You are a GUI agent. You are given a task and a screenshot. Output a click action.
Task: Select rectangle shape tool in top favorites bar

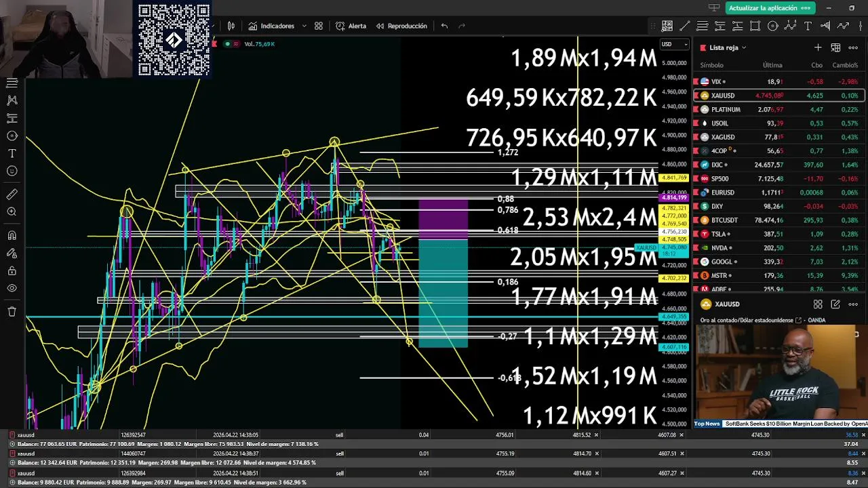(755, 26)
